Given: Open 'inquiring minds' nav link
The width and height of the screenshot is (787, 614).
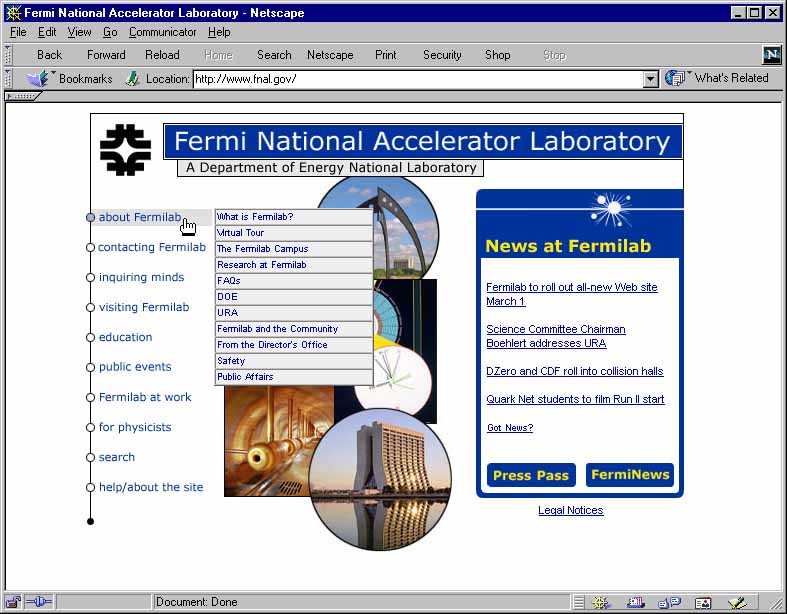Looking at the screenshot, I should [x=142, y=277].
